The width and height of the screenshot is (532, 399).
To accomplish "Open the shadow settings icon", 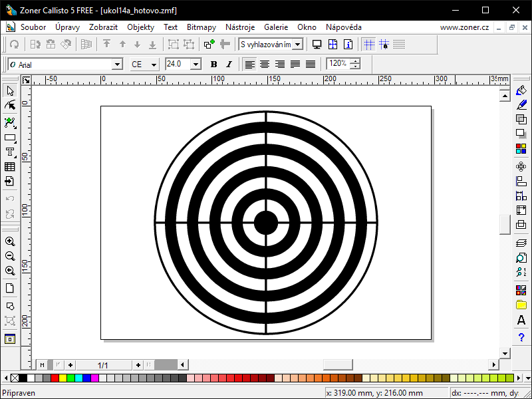I will tap(521, 134).
